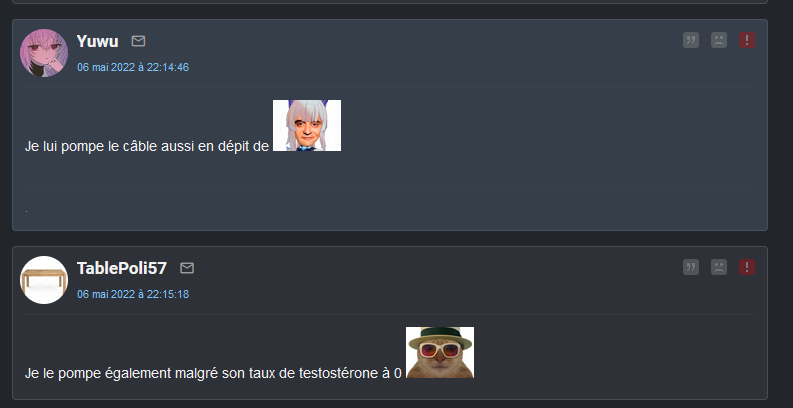This screenshot has width=793, height=408.
Task: Click the sad face icon on Yuwu's post
Action: (x=719, y=40)
